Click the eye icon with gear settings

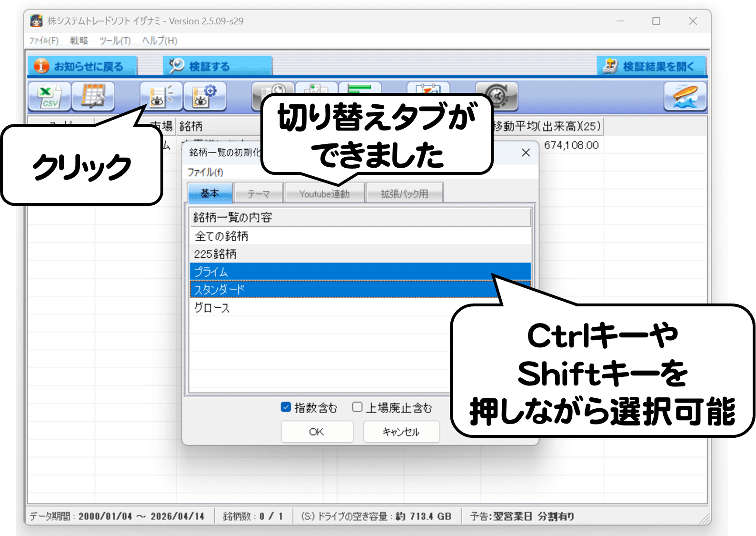tap(205, 97)
